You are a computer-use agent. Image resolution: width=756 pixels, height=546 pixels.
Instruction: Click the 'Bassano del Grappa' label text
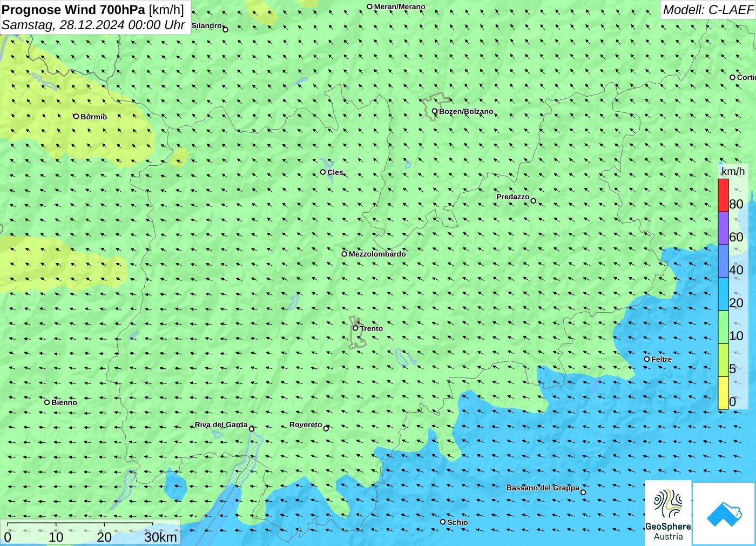point(543,488)
